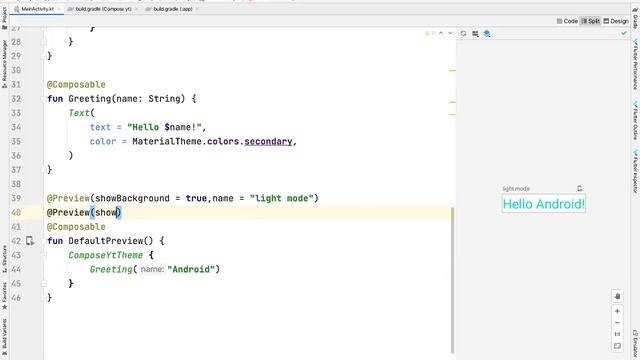This screenshot has height=360, width=640.
Task: Click the warnings indicator in editor
Action: coord(429,33)
